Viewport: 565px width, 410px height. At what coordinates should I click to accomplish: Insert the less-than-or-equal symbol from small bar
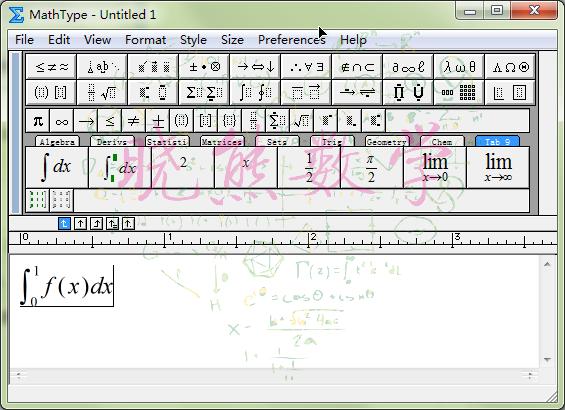pos(110,121)
